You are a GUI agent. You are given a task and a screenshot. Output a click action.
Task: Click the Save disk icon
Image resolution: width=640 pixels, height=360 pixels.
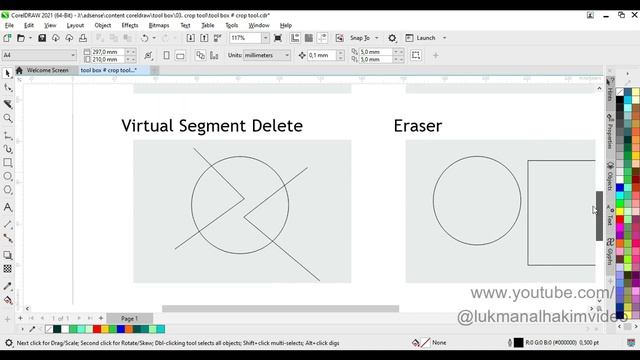click(x=42, y=38)
